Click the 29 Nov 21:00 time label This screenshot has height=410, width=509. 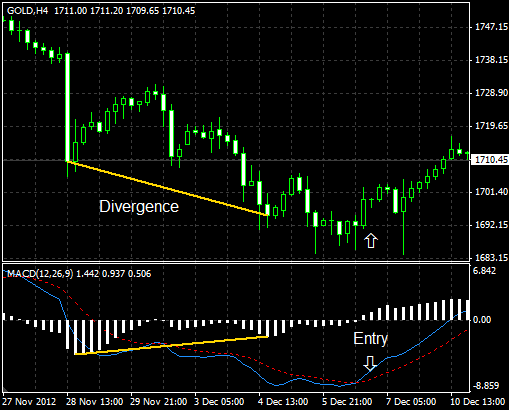[158, 402]
